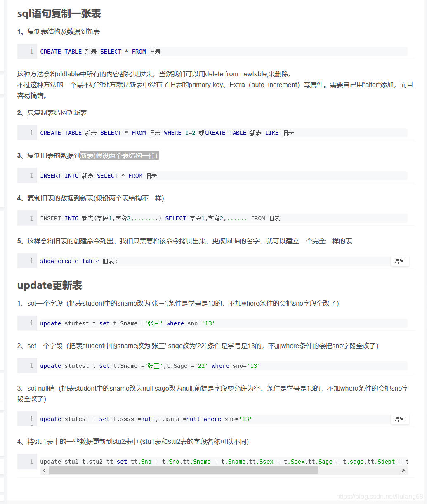Click line number 1 of the first code block
427x504 pixels.
(x=32, y=51)
